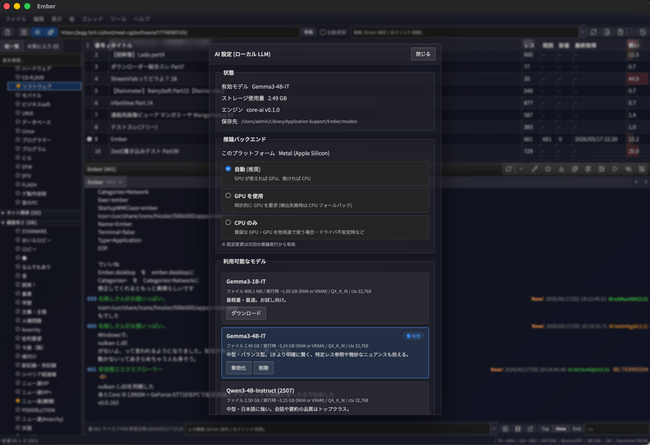Open the ファイル menu

point(15,19)
